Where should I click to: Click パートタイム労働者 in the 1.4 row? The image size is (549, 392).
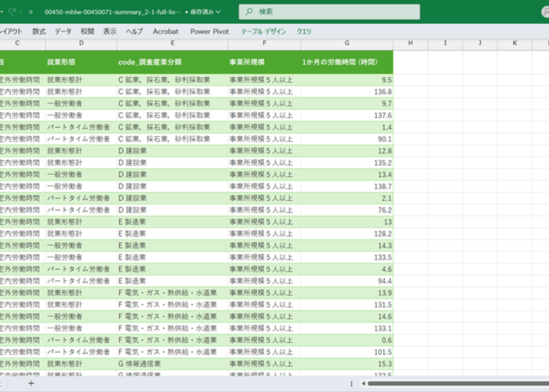[x=81, y=127]
